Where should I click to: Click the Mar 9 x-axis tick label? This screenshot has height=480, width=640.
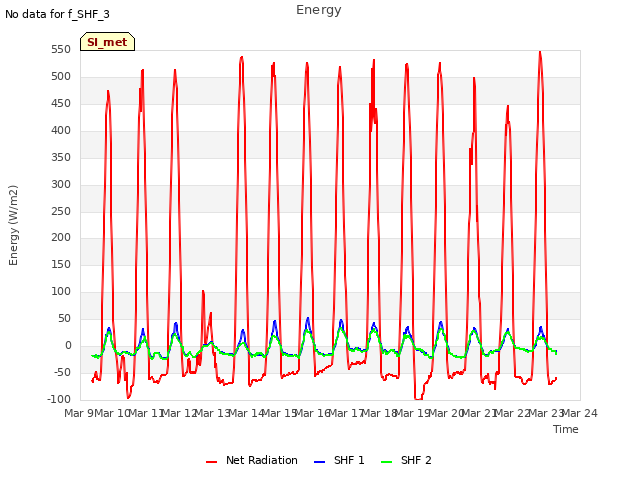(x=79, y=413)
